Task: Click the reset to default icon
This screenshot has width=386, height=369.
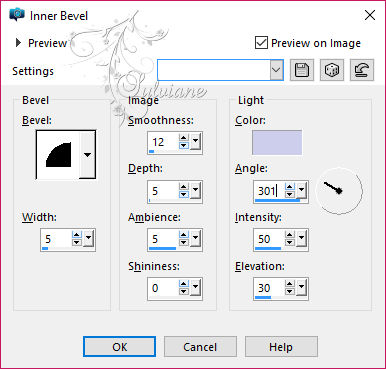Action: (x=362, y=70)
